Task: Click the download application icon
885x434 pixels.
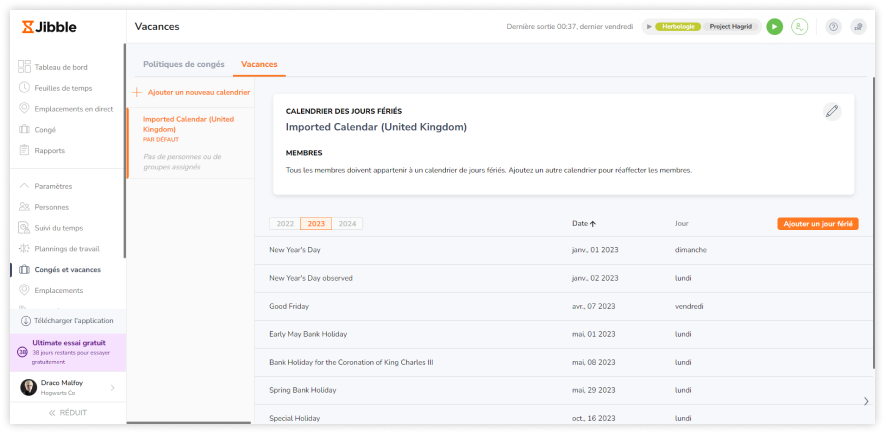Action: tap(25, 321)
